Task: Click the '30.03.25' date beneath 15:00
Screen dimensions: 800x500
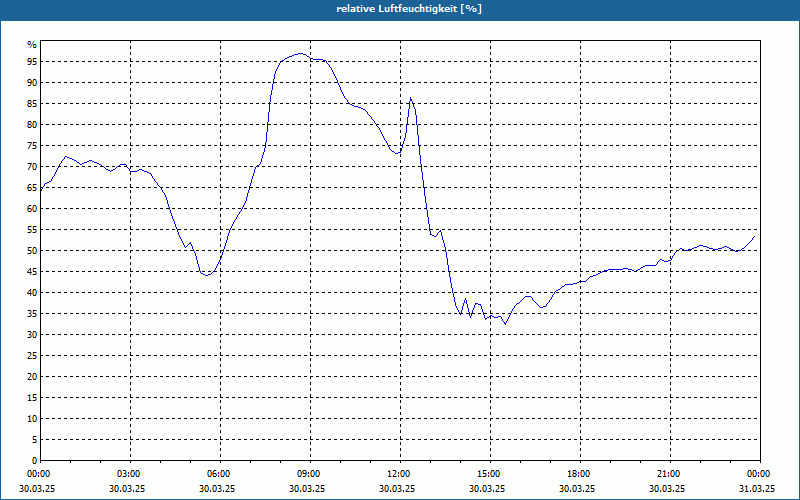Action: [487, 489]
